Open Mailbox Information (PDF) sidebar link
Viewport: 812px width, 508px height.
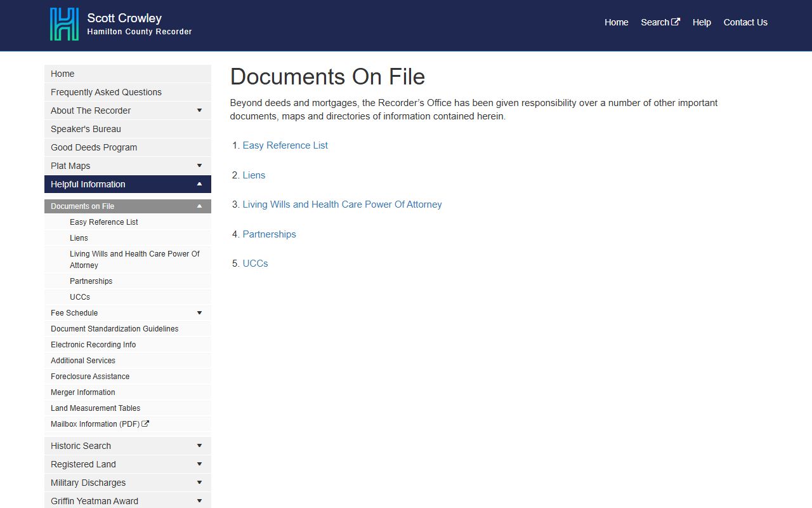coord(128,424)
